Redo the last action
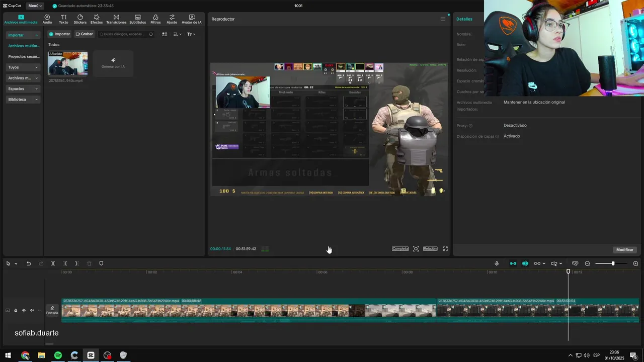This screenshot has height=362, width=644. [41, 263]
